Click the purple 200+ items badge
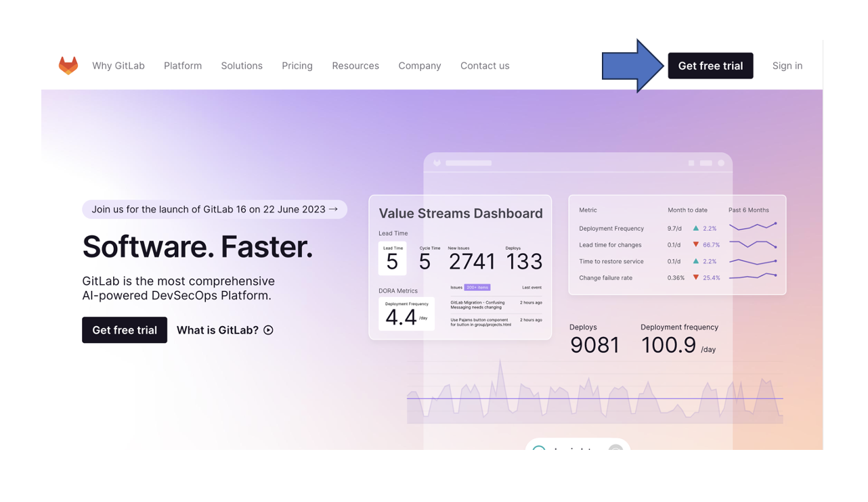Viewport: 868px width, 502px height. click(x=478, y=288)
